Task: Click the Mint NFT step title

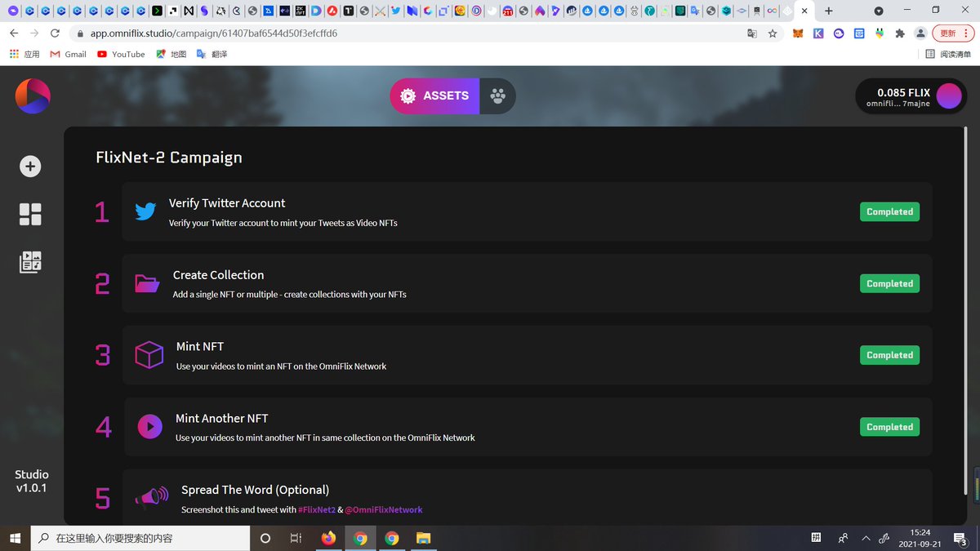Action: [x=200, y=347]
